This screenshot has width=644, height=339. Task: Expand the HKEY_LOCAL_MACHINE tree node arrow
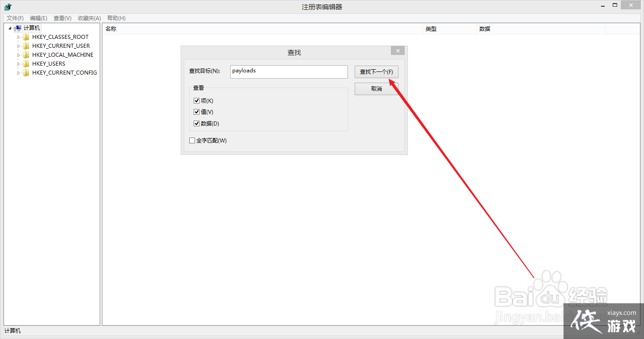coord(19,55)
